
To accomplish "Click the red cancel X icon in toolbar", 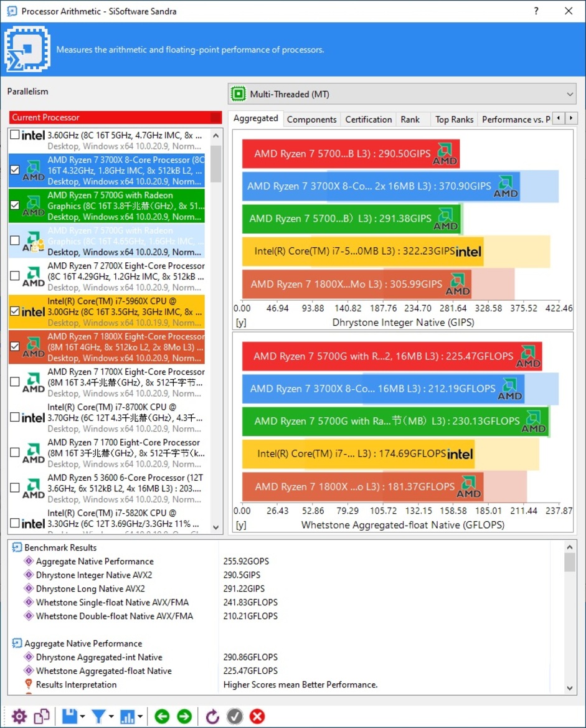I will [x=257, y=716].
